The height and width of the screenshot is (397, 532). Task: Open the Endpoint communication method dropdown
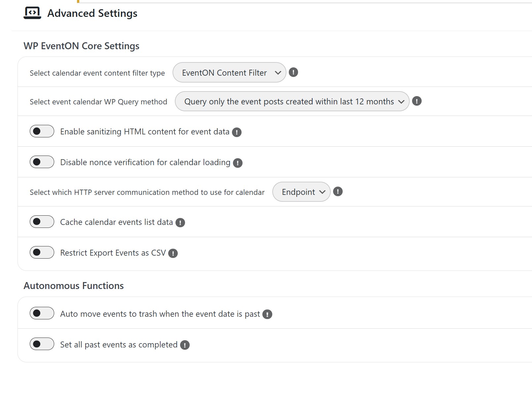301,192
